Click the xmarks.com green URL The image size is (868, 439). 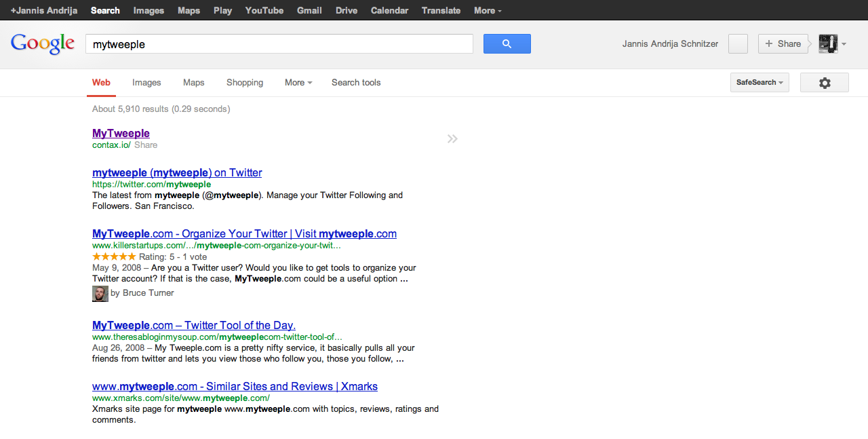(181, 398)
